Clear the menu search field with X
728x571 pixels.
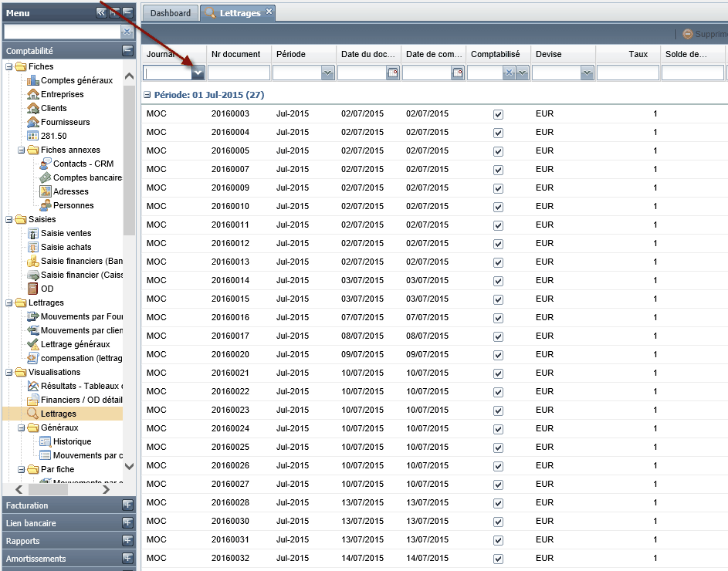tap(127, 32)
